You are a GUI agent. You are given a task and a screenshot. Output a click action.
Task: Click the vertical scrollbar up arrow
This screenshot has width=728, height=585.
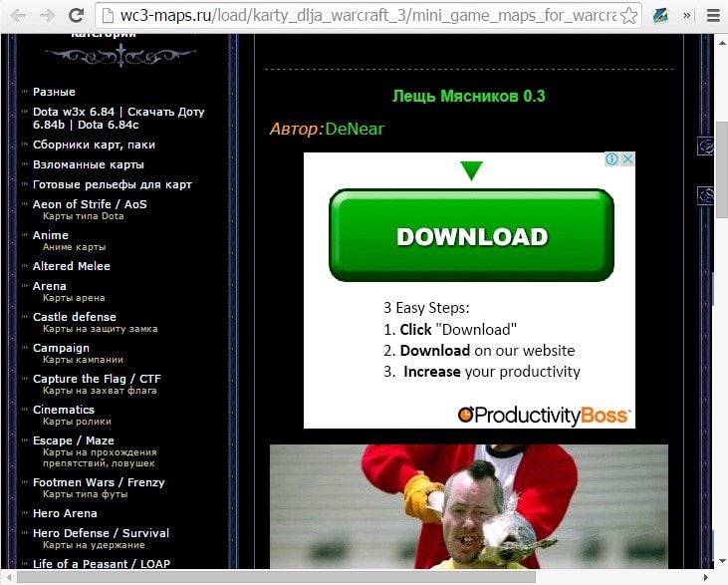[722, 43]
